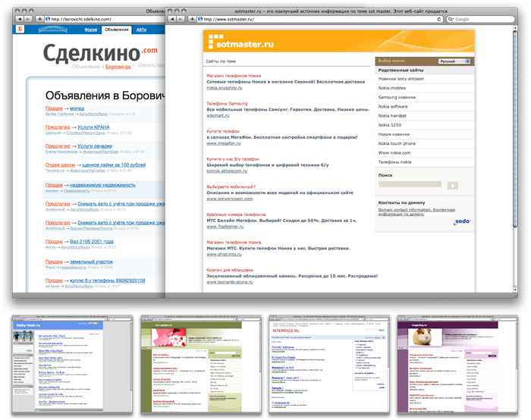Open the Nokia software related site link
The height and width of the screenshot is (420, 531).
tap(394, 107)
